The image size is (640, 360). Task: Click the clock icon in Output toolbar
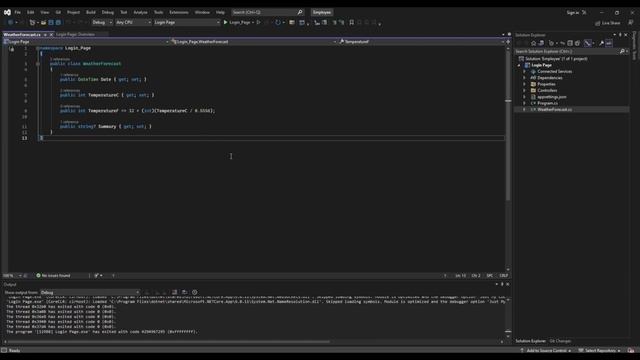tap(195, 292)
